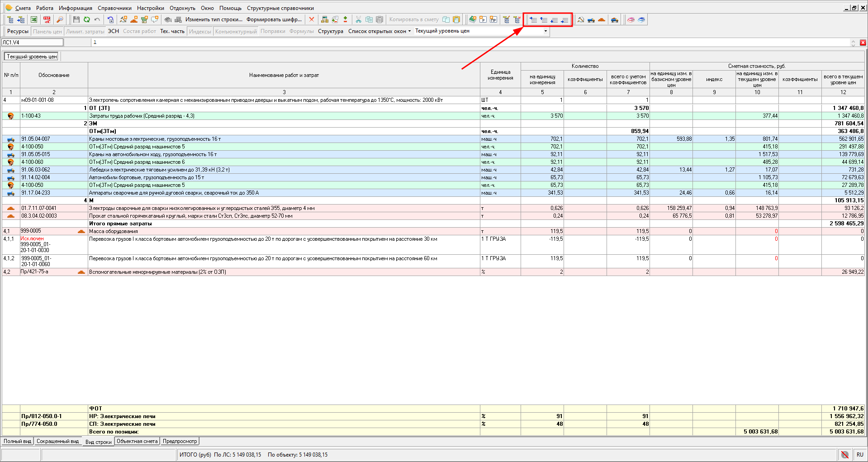Click the green refresh arrows icon
868x462 pixels.
pyautogui.click(x=86, y=19)
